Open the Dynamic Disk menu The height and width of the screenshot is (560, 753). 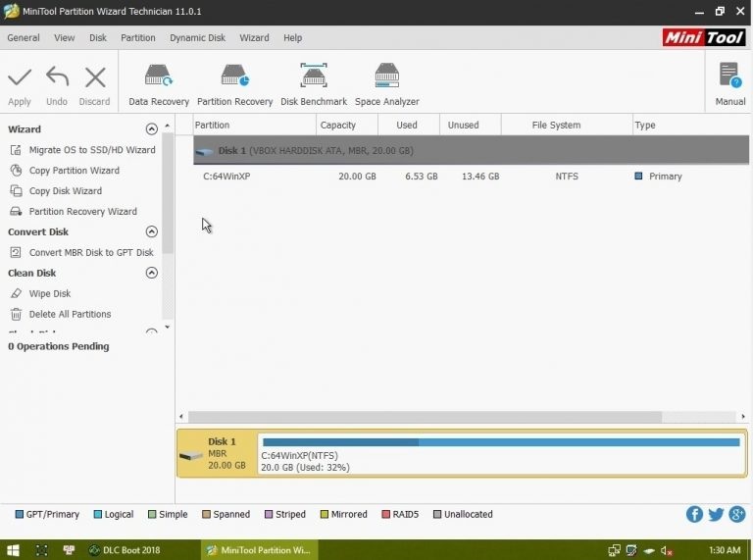[x=197, y=38]
